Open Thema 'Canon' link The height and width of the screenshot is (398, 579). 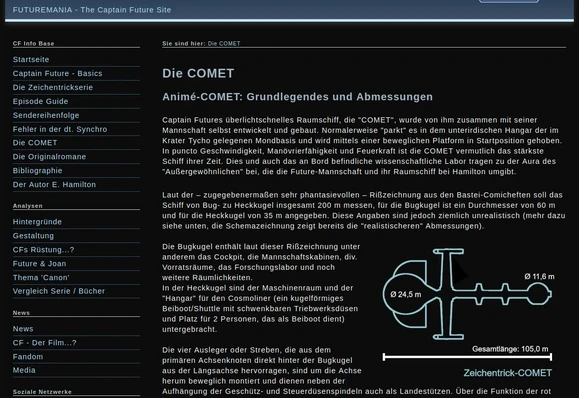41,278
